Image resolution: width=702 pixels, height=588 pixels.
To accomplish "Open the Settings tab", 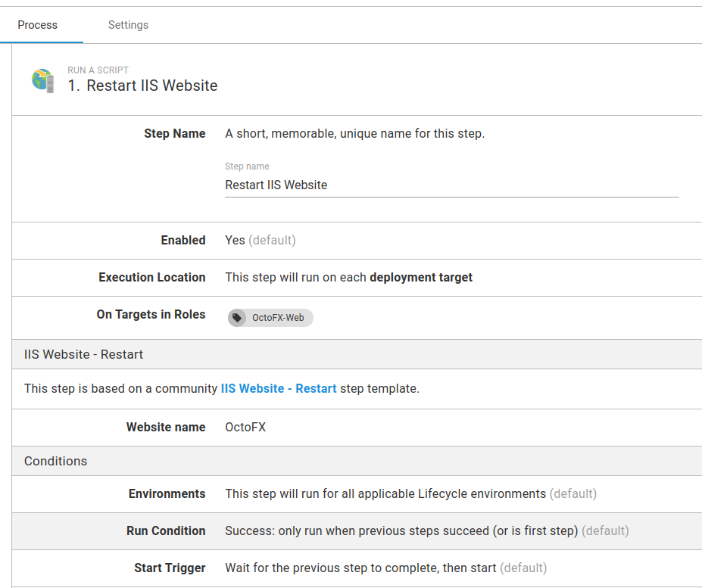I will click(128, 25).
